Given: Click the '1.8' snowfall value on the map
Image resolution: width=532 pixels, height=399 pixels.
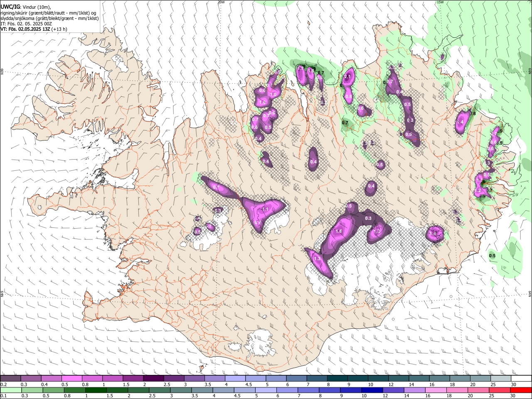Looking at the screenshot, I should (310, 71).
